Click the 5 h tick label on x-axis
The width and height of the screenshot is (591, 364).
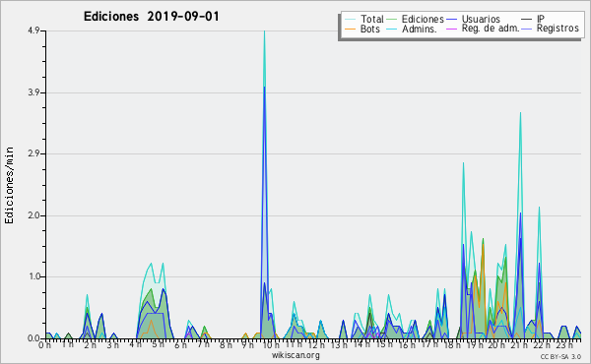pos(158,344)
